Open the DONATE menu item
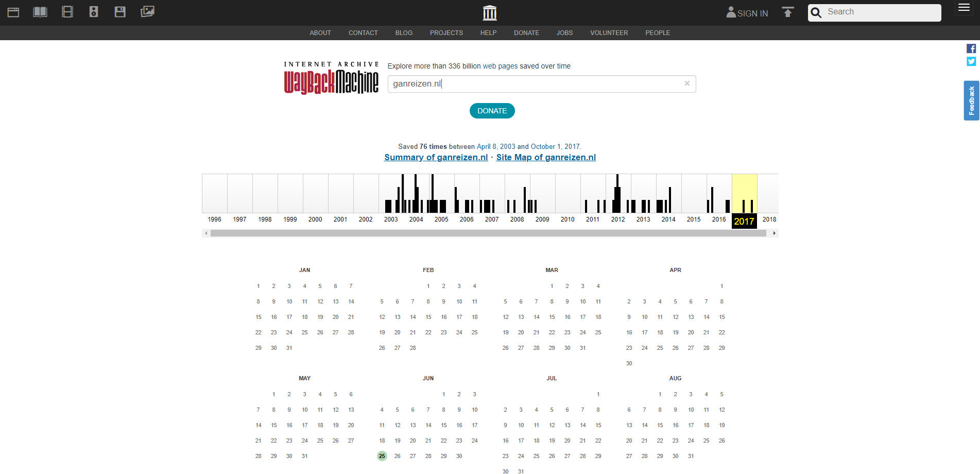Image resolution: width=980 pixels, height=474 pixels. 526,33
